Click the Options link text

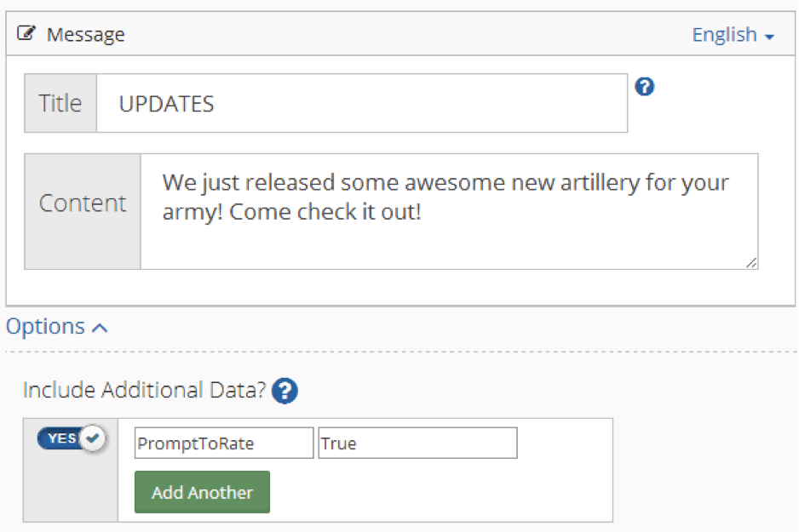pos(46,327)
